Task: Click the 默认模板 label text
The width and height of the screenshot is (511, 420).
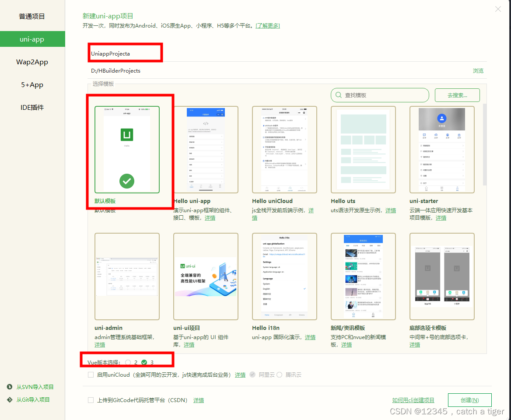Action: point(105,201)
